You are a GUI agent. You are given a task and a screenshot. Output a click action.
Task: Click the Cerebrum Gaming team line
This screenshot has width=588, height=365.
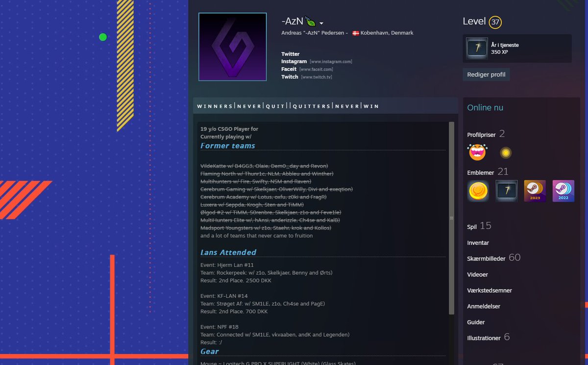coord(276,189)
